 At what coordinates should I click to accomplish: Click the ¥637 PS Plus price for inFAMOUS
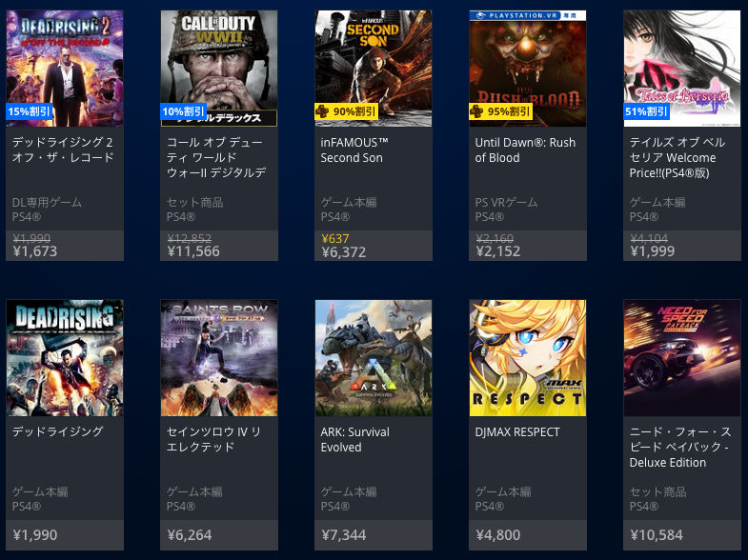[x=334, y=238]
